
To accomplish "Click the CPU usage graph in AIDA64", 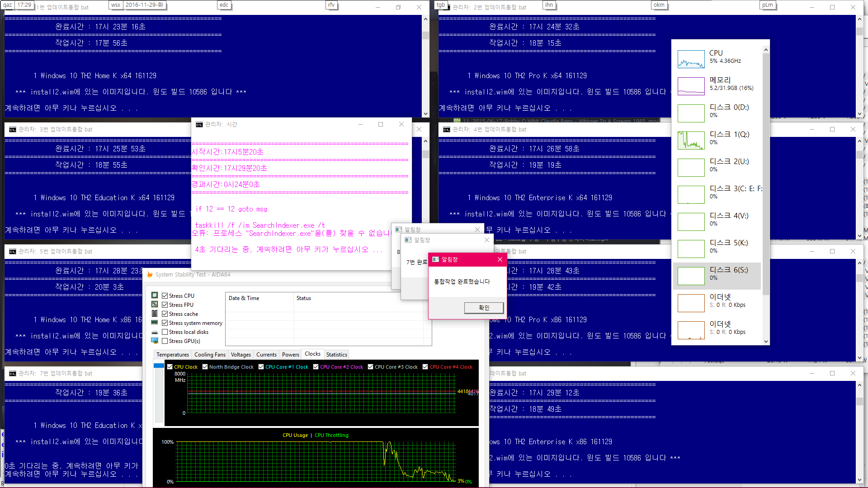I will click(316, 459).
